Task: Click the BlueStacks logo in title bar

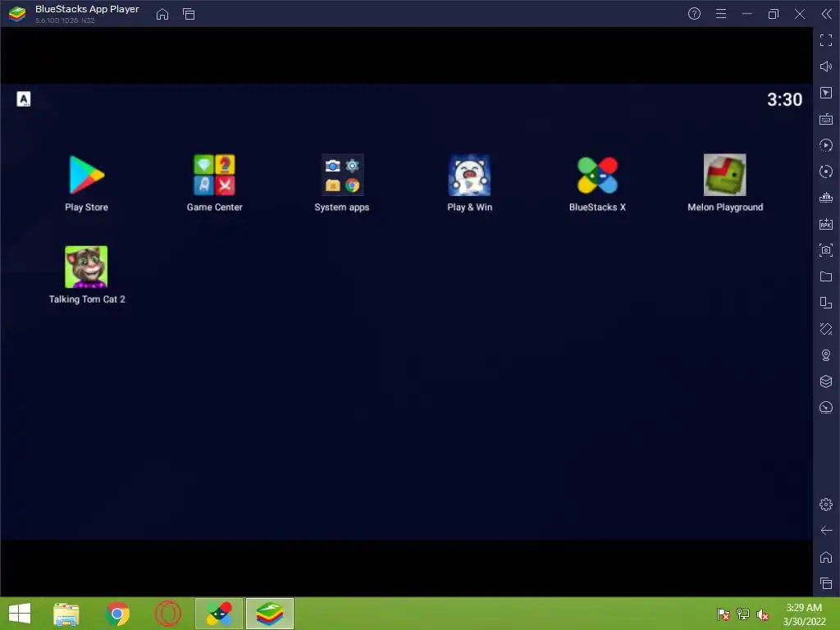Action: pos(17,14)
